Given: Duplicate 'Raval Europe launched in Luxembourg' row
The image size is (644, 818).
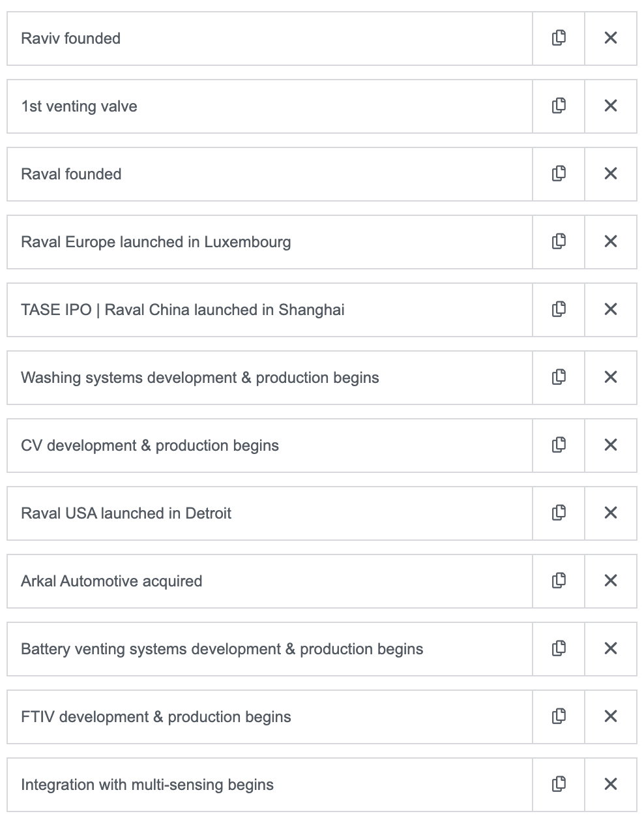Looking at the screenshot, I should (x=559, y=241).
